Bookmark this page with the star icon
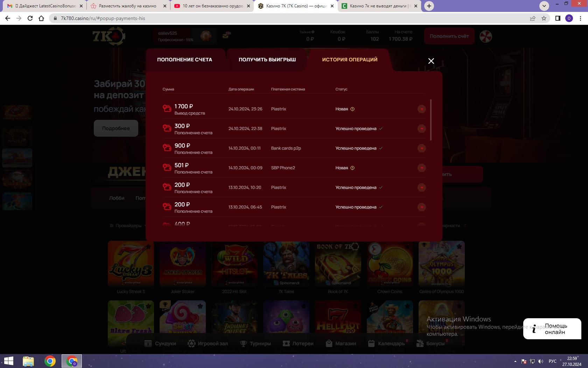The image size is (588, 368). click(544, 18)
